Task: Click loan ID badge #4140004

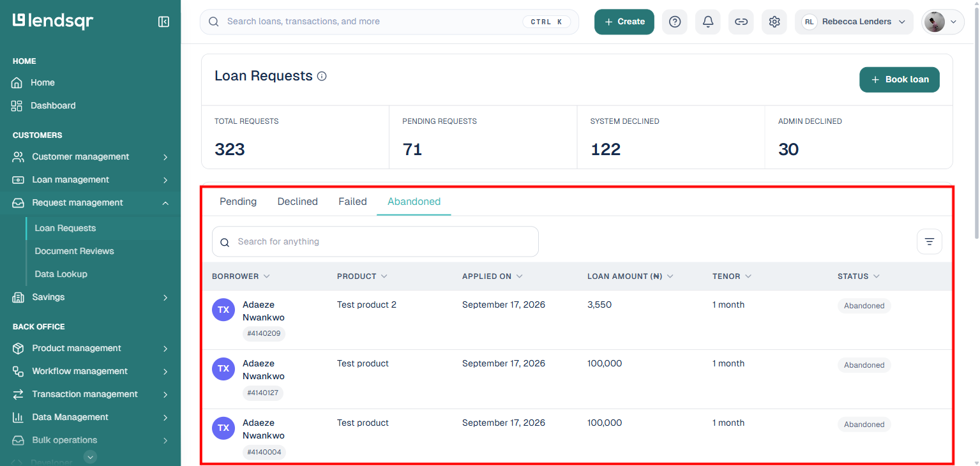Action: pyautogui.click(x=264, y=452)
